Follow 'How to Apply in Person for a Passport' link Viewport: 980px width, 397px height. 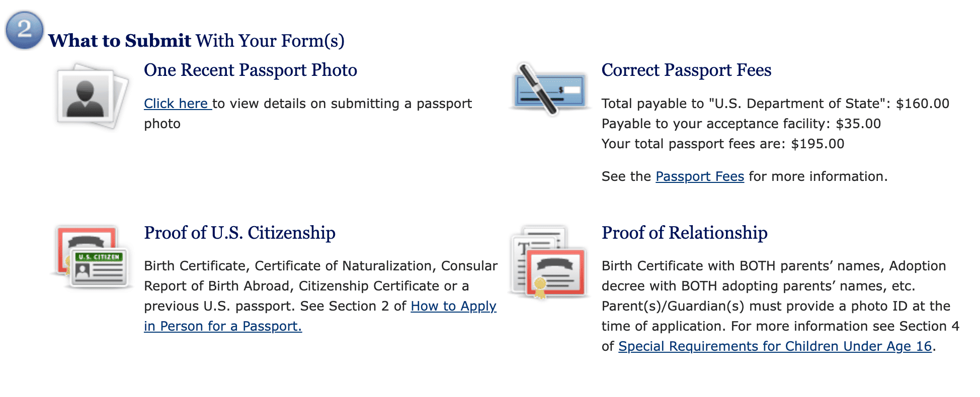point(453,306)
